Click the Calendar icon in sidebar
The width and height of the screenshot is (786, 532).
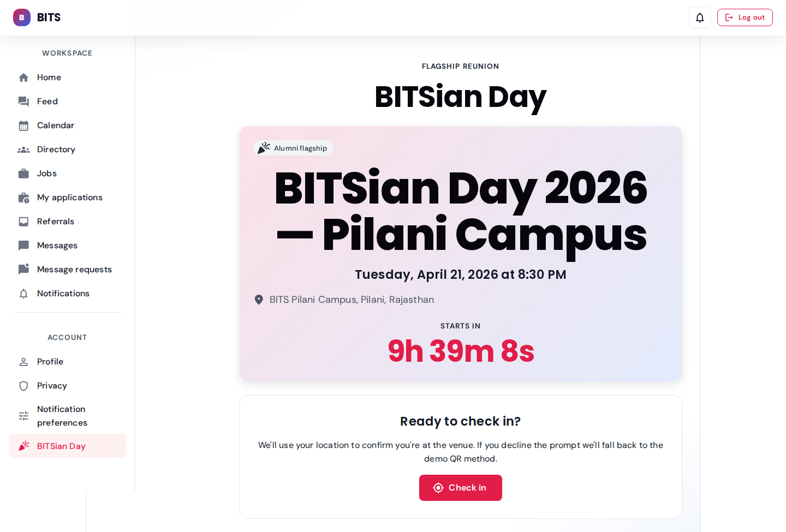(23, 125)
